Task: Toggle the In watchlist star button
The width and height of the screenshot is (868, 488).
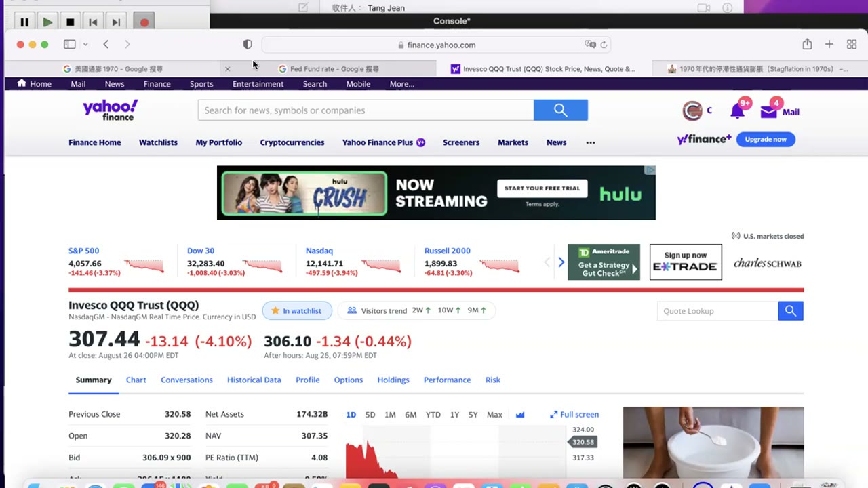Action: tap(297, 310)
